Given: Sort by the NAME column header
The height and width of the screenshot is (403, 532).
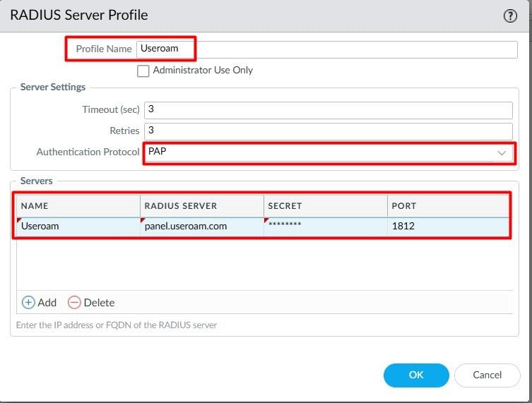Looking at the screenshot, I should click(78, 206).
